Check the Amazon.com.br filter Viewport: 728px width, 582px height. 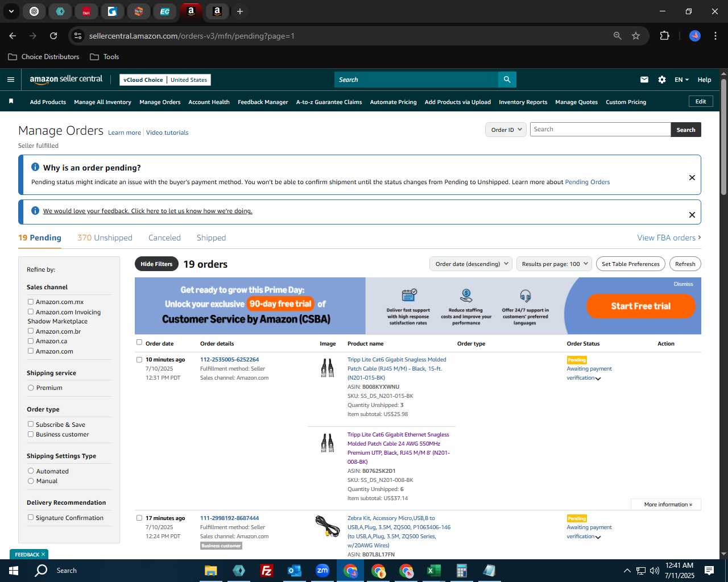click(31, 331)
